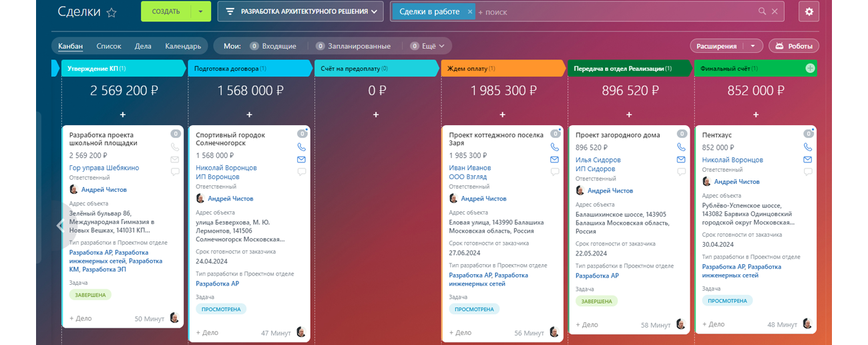The height and width of the screenshot is (345, 868).
Task: Remove the Сделки в работе filter chip
Action: (470, 11)
